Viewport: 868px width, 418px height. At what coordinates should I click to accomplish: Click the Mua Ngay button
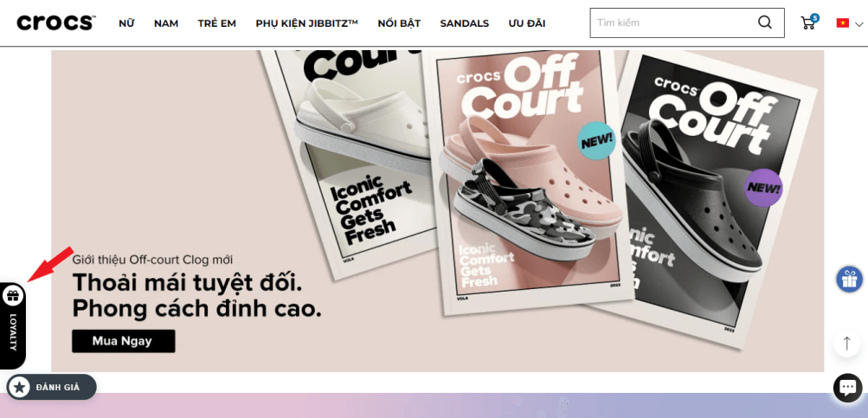[x=124, y=341]
